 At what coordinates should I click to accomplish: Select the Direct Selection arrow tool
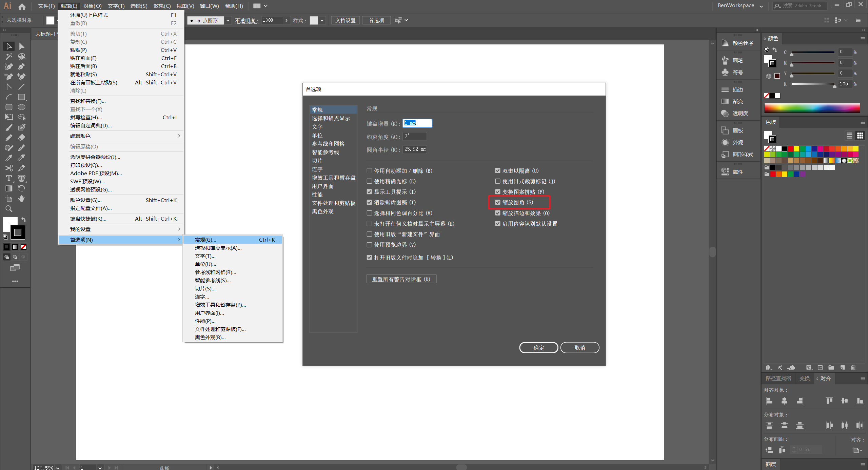[21, 46]
